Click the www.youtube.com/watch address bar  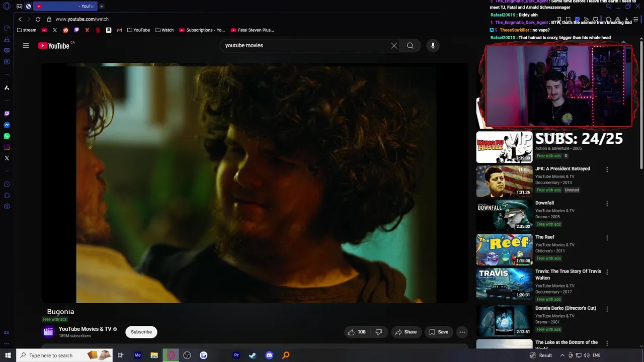coord(82,19)
